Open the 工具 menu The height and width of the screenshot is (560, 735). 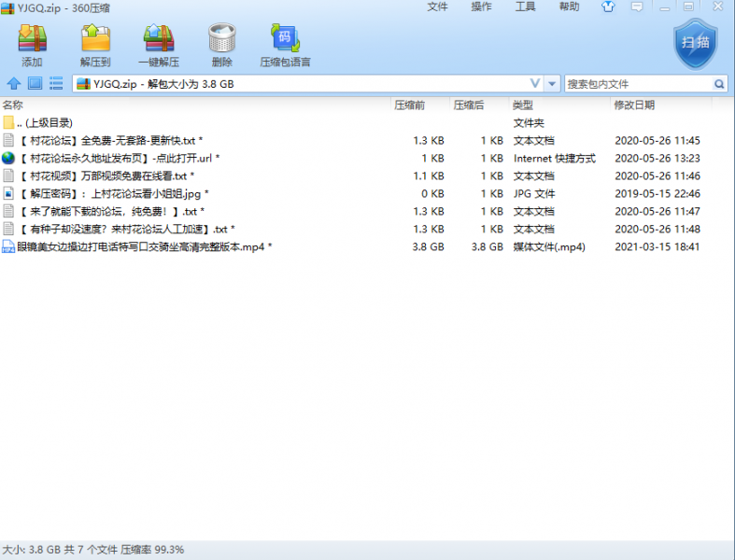526,7
